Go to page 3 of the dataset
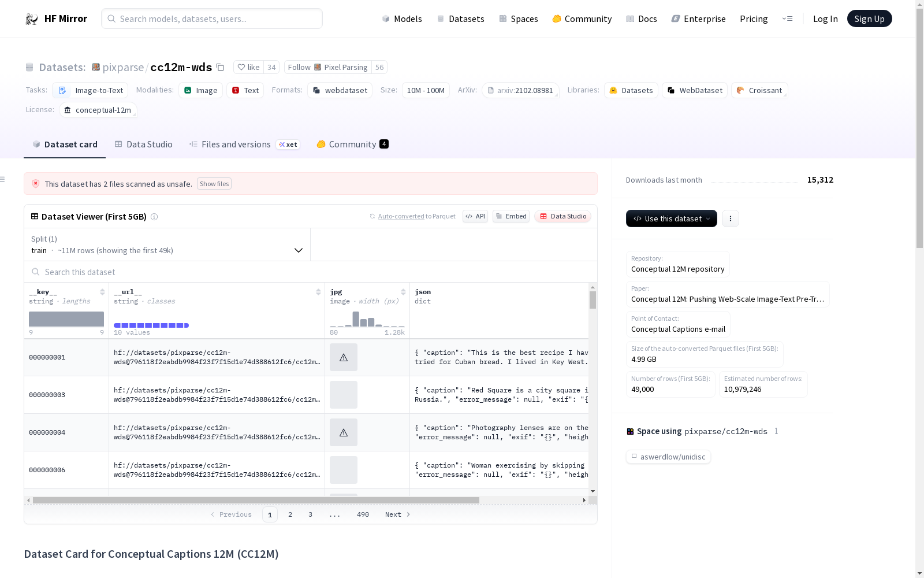This screenshot has height=578, width=924. coord(310,514)
